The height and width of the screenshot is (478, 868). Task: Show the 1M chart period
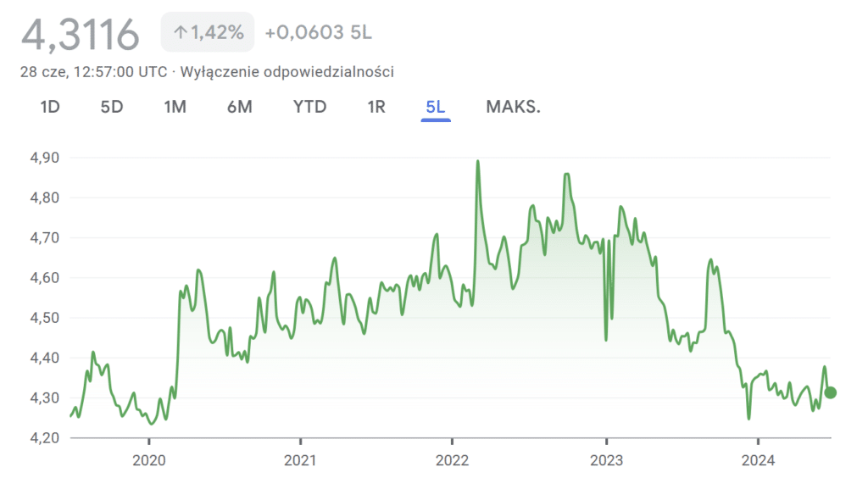(175, 107)
